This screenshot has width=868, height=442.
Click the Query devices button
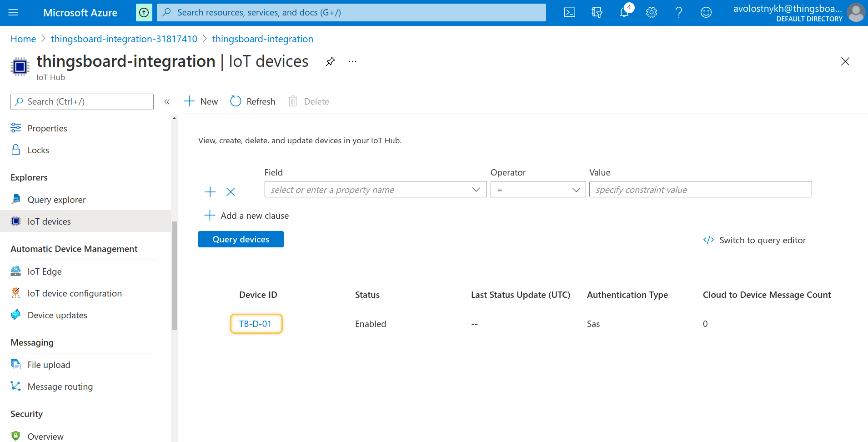(241, 239)
